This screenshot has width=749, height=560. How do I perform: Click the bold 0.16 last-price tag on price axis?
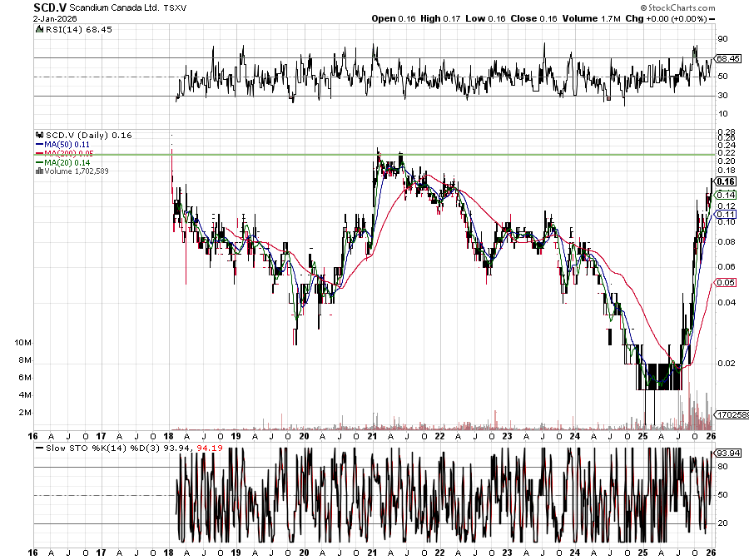(x=726, y=181)
